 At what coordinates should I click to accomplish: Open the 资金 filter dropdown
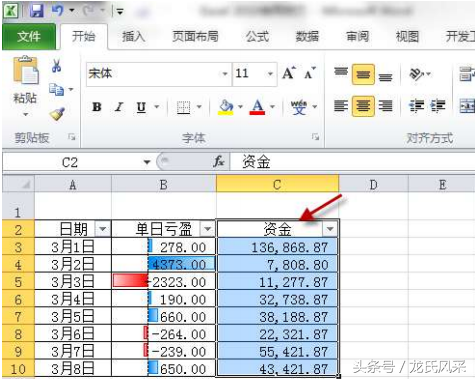click(330, 229)
